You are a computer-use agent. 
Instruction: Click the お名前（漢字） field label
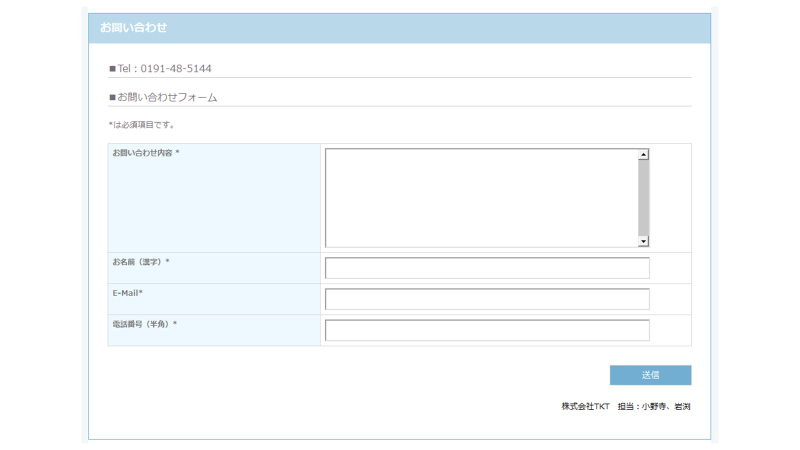(141, 262)
